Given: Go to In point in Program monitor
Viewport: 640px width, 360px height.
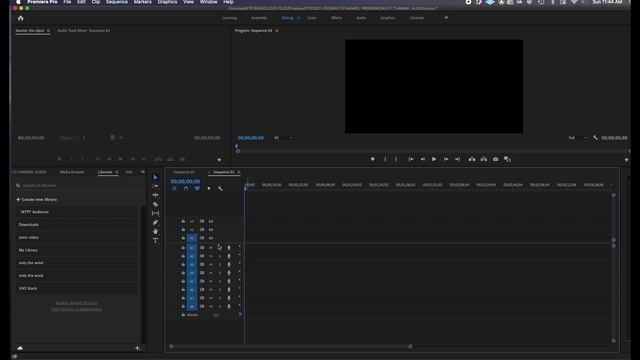Looking at the screenshot, I should tap(411, 159).
